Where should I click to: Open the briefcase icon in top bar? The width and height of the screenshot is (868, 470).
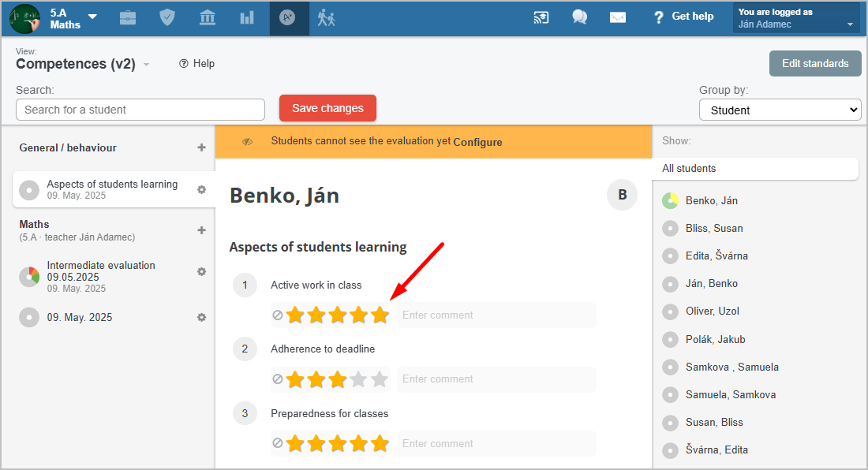(x=128, y=18)
